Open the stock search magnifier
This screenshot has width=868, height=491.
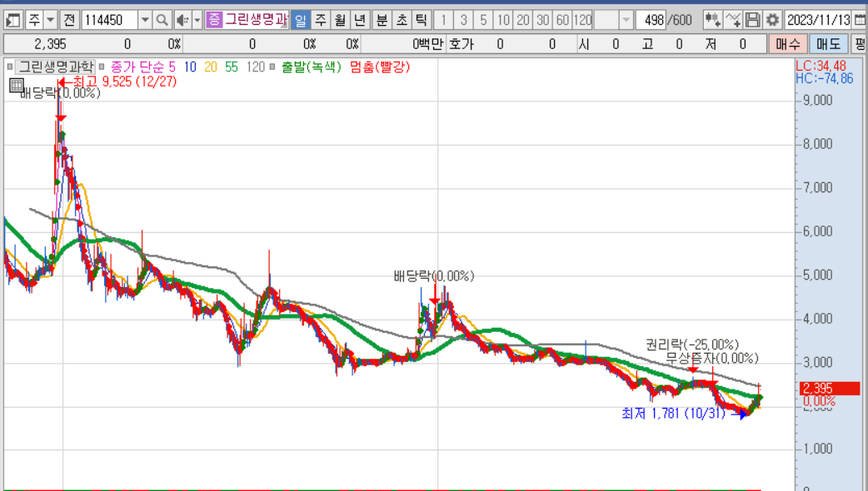pos(162,21)
